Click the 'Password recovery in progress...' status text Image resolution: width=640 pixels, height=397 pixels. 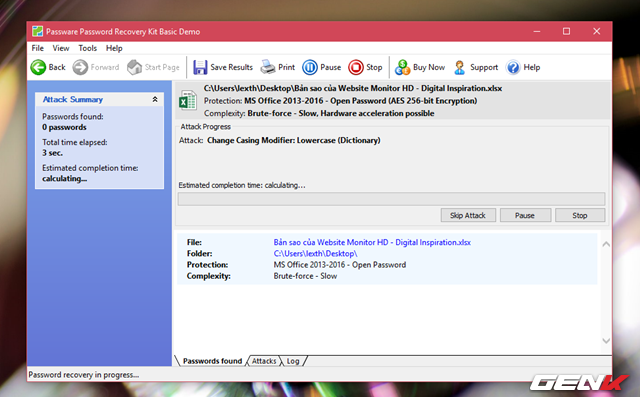coord(84,375)
